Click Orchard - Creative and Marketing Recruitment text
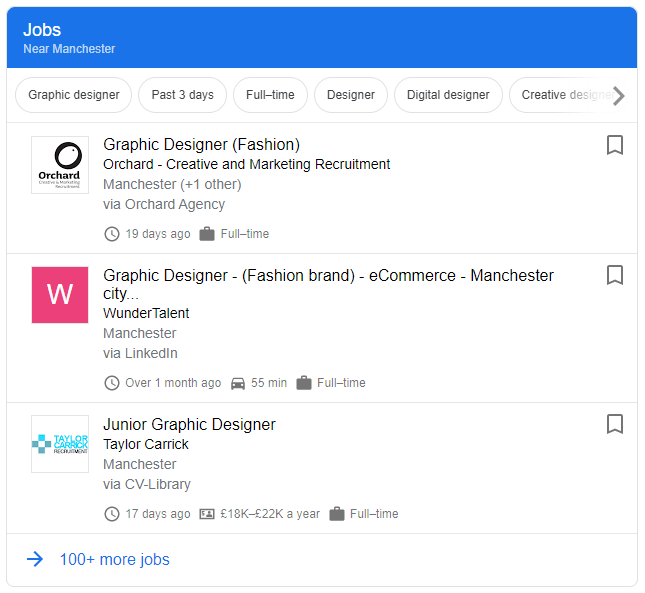 246,164
